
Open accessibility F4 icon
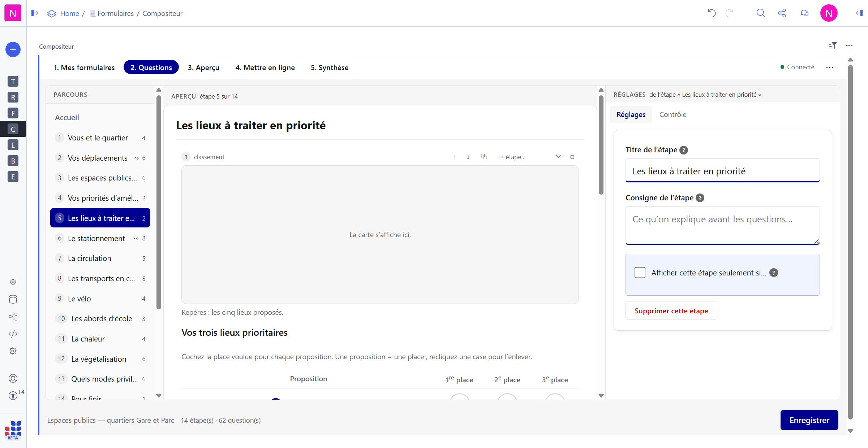tap(13, 396)
